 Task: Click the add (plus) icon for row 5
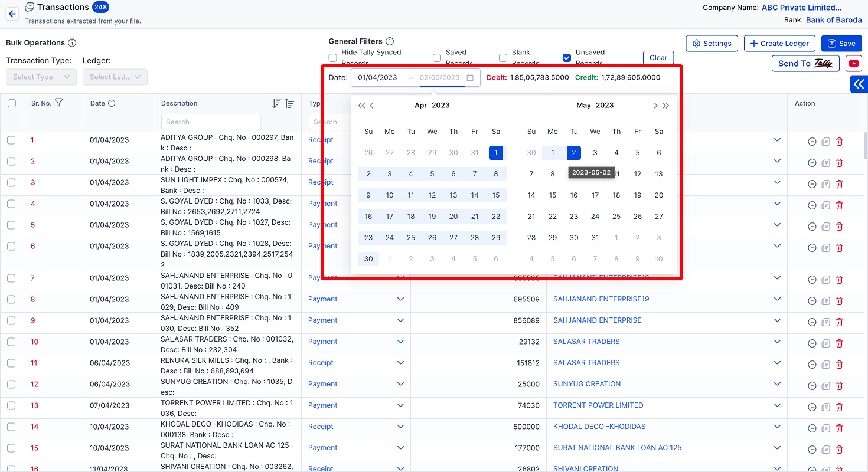coord(812,227)
